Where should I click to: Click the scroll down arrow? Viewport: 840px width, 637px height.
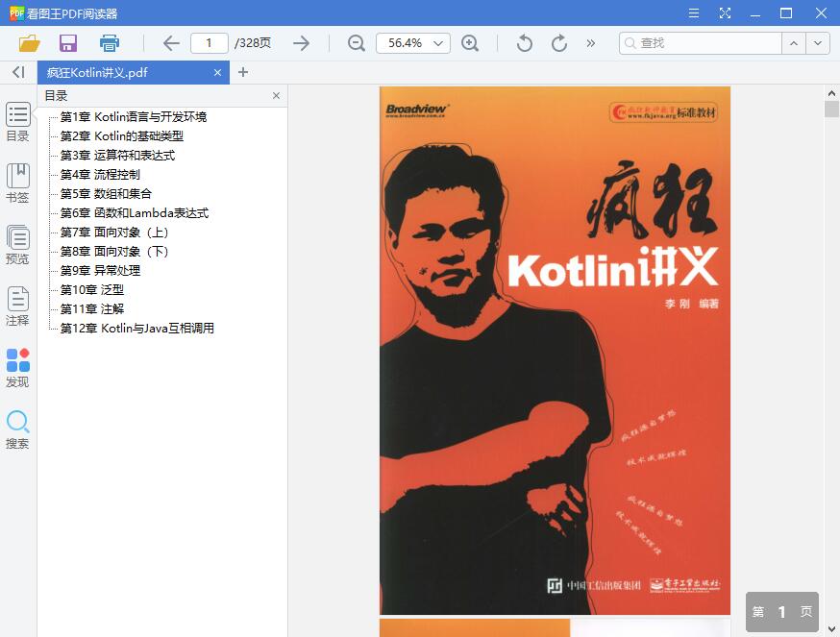coord(831,628)
